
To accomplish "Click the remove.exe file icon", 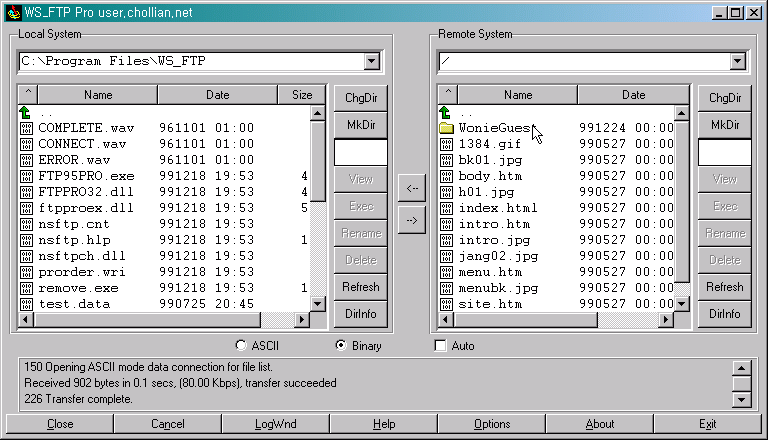I will 26,289.
